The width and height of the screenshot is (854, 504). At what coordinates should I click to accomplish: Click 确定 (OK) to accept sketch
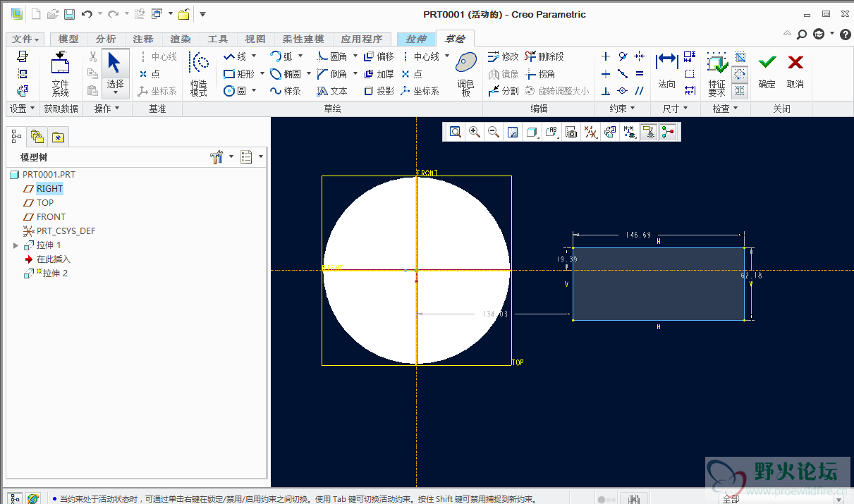[767, 71]
